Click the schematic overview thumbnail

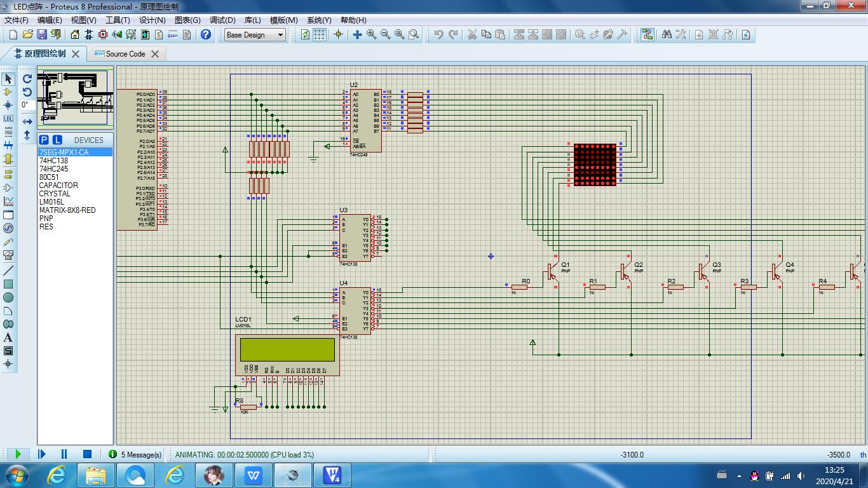tap(75, 98)
